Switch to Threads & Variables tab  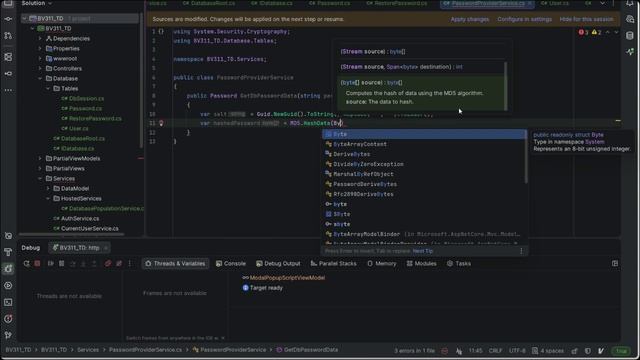pos(176,264)
